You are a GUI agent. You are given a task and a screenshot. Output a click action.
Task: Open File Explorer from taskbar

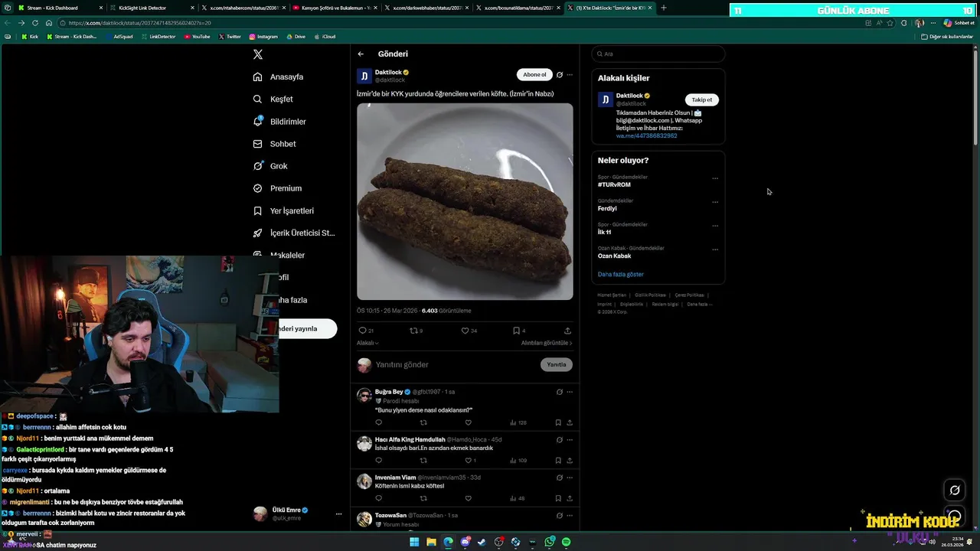coord(431,542)
